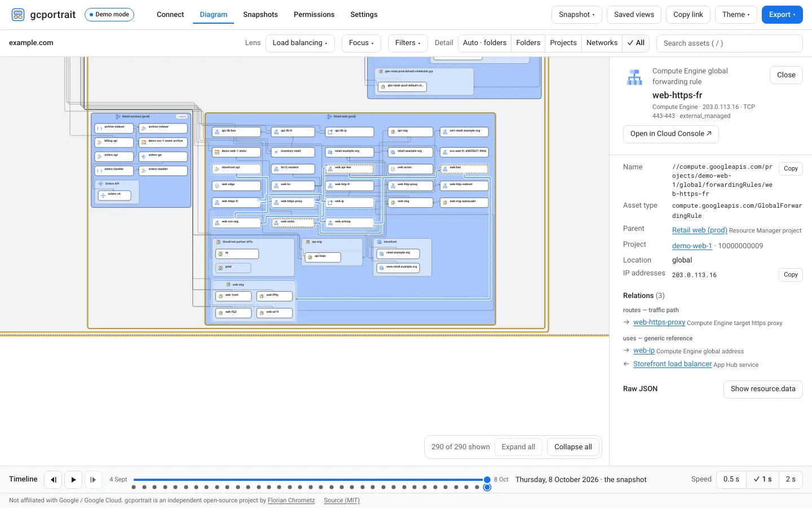Step the timeline forward one snapshot

[x=94, y=480]
